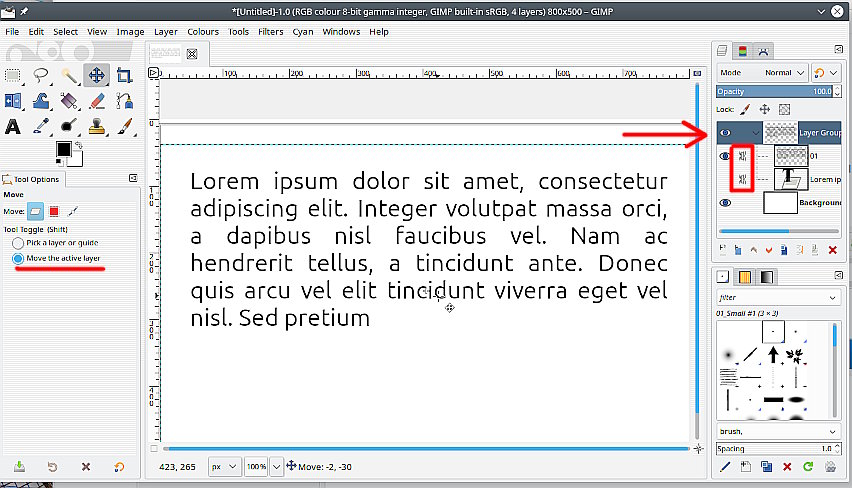Select the Rectangle Select tool
The height and width of the screenshot is (488, 852).
coord(12,76)
